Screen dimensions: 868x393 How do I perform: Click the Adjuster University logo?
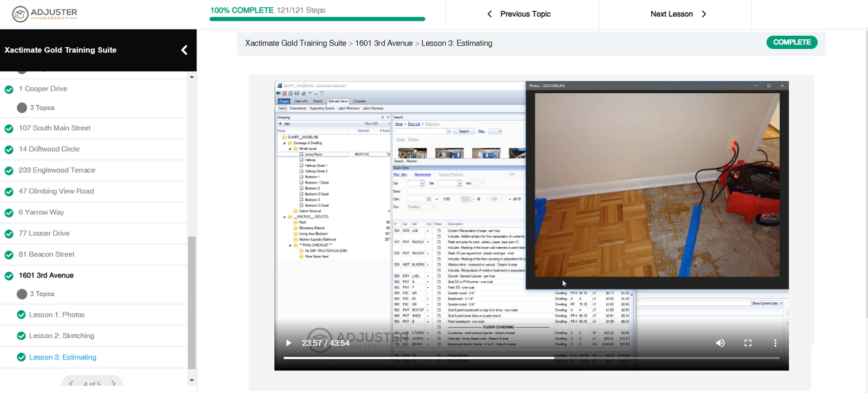45,14
